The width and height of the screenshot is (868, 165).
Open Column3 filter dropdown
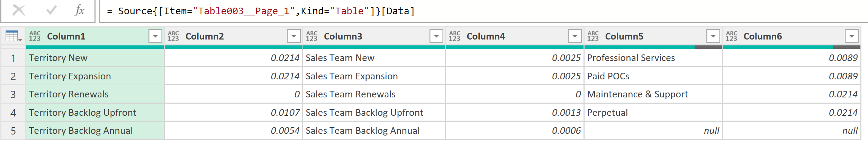coord(436,36)
